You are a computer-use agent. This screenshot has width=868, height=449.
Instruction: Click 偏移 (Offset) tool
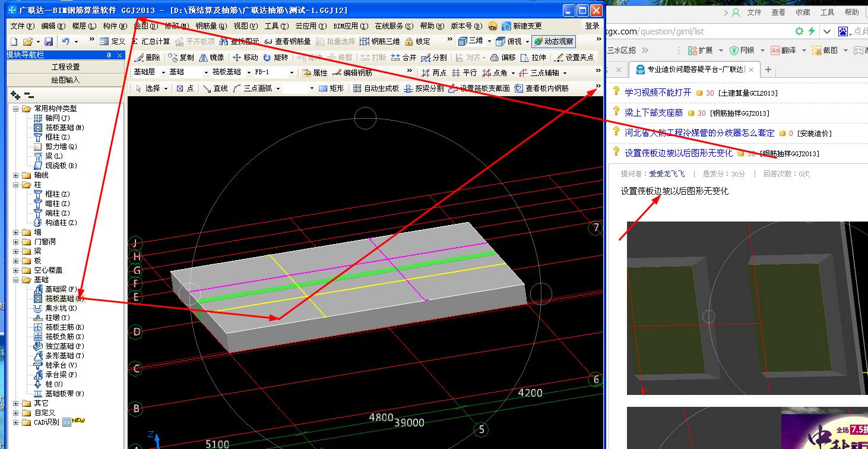click(503, 58)
